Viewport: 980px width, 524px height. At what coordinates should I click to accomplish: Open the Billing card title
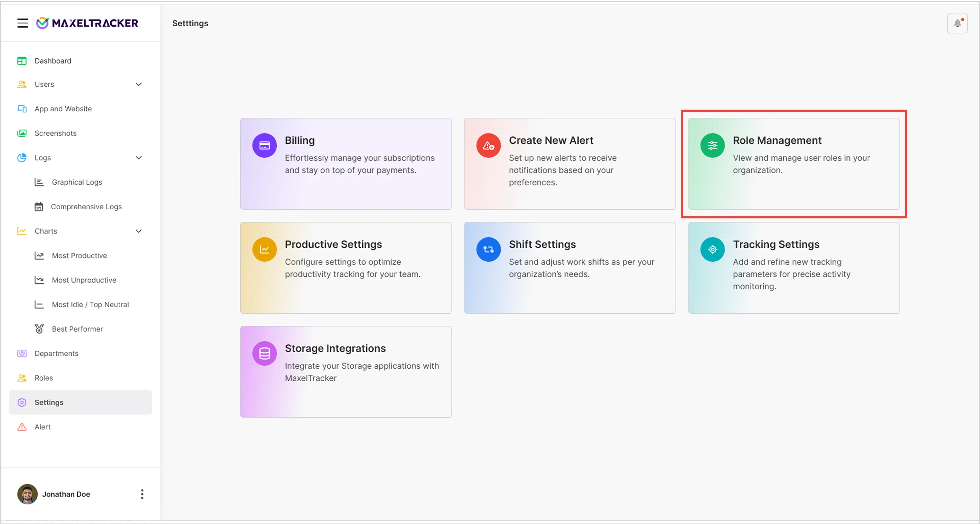tap(300, 140)
